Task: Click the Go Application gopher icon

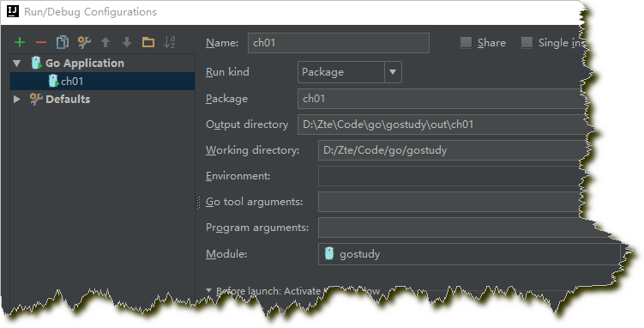Action: pos(37,63)
